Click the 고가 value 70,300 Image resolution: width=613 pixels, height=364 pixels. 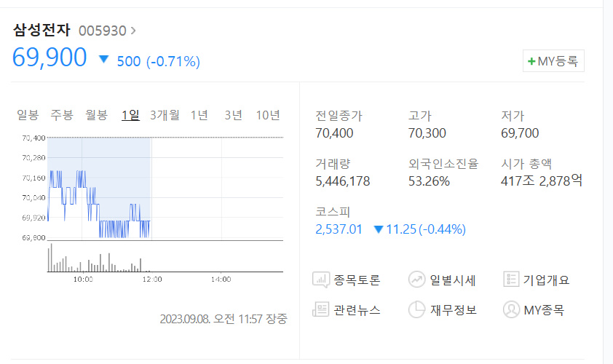click(x=427, y=133)
